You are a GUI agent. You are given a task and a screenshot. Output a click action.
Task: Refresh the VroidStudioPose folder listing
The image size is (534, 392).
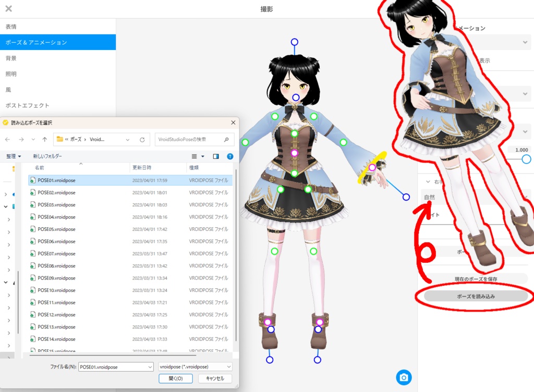142,139
